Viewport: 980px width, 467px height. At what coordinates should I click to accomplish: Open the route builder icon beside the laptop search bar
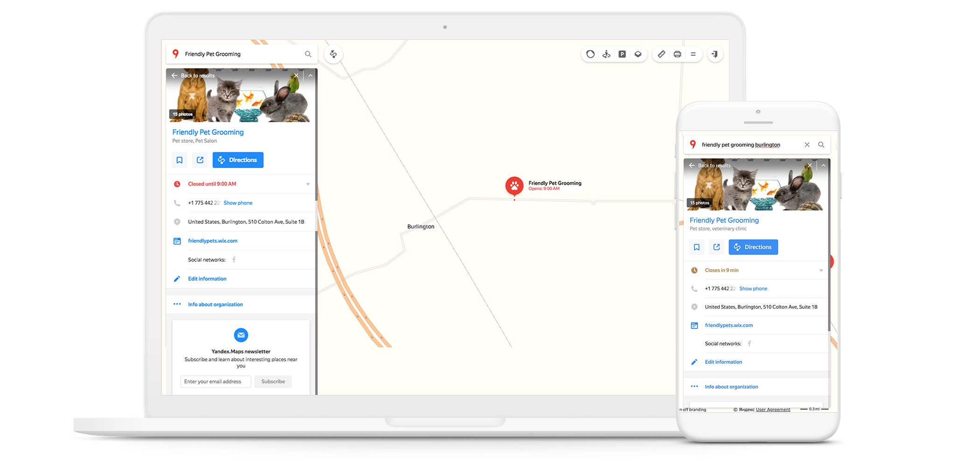point(333,54)
